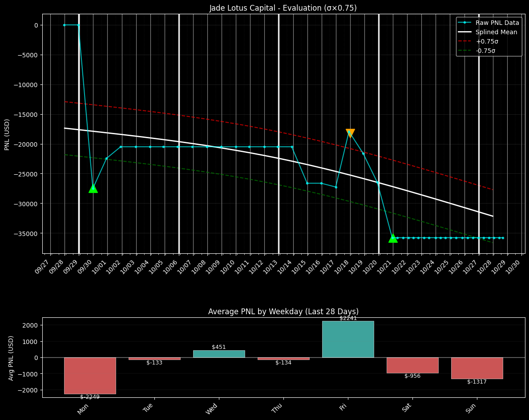Click the orange down-triangle marker at 10/18

pyautogui.click(x=350, y=133)
